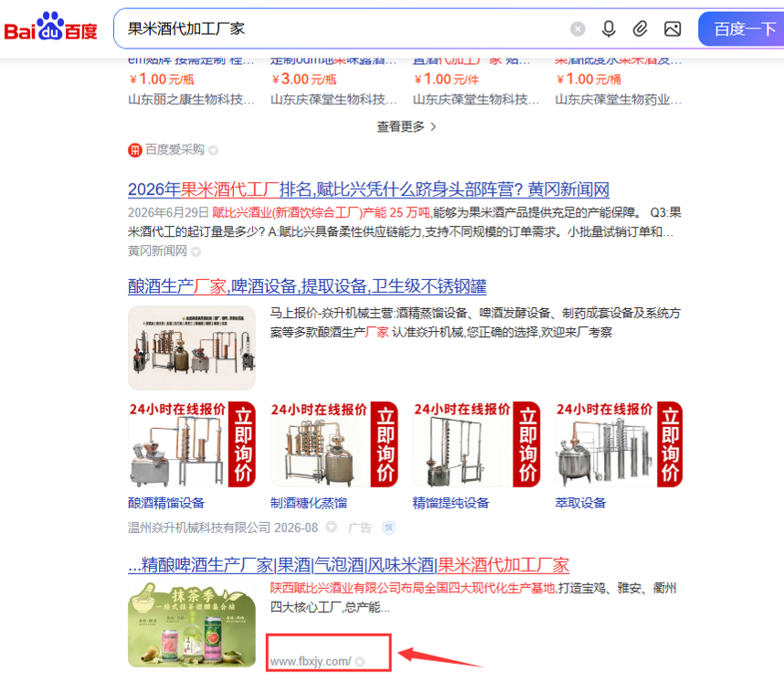Open the large distillation equipment thumbnail

tap(192, 347)
